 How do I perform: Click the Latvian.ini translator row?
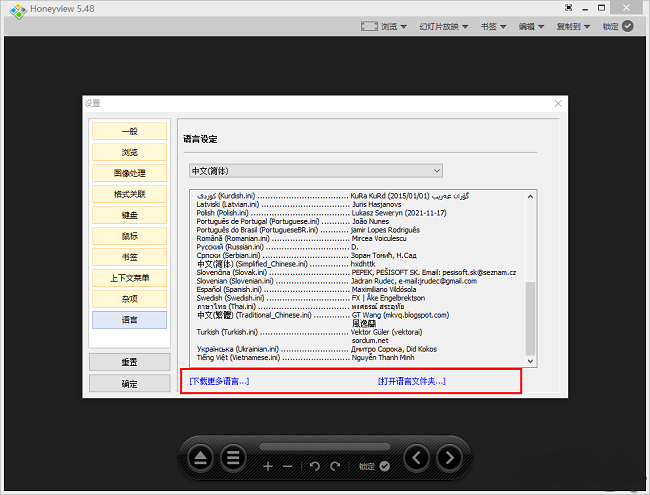tap(299, 204)
